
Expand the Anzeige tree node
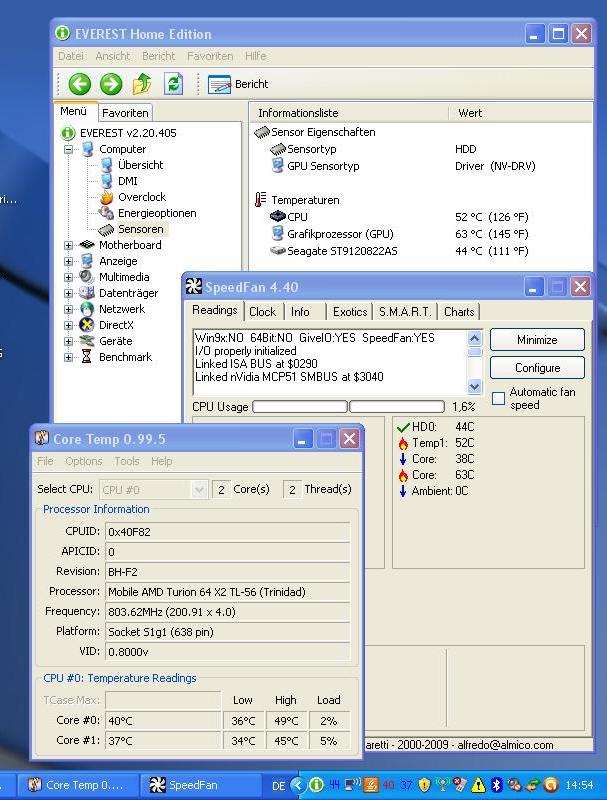coord(68,261)
